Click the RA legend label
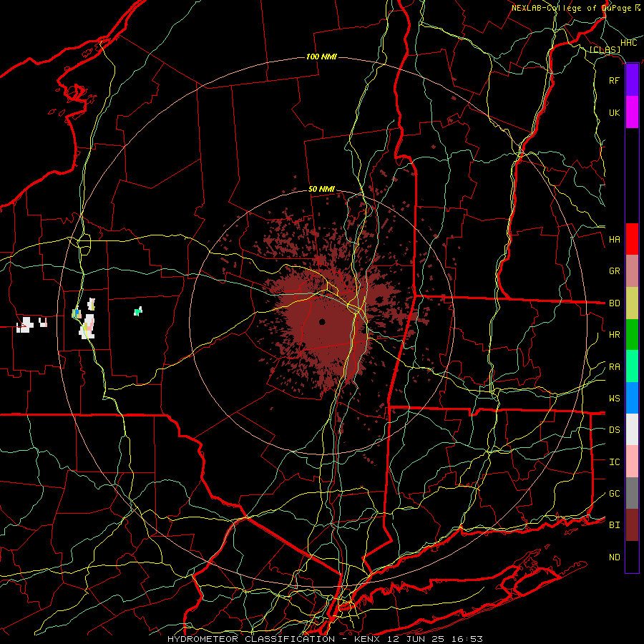 [x=615, y=367]
